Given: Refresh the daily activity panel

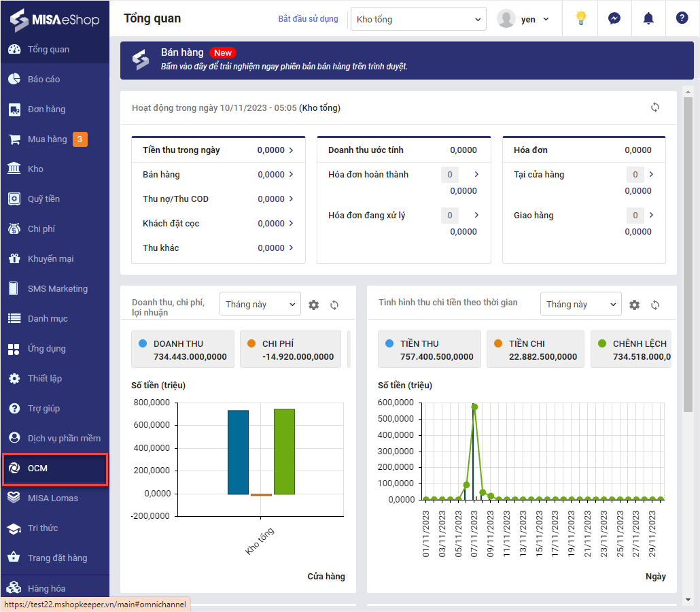Looking at the screenshot, I should point(655,107).
